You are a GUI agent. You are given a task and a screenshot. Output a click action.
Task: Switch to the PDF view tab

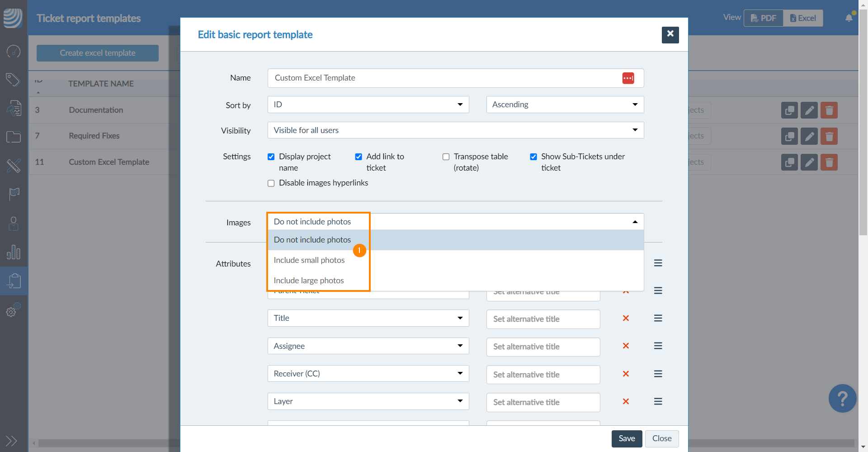pos(764,18)
